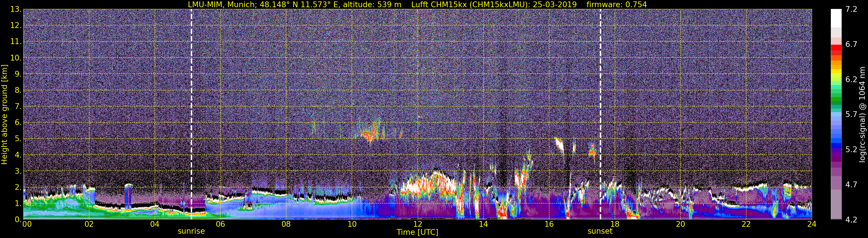Click the dashed white sunset marker line
The height and width of the screenshot is (238, 868).
600,114
